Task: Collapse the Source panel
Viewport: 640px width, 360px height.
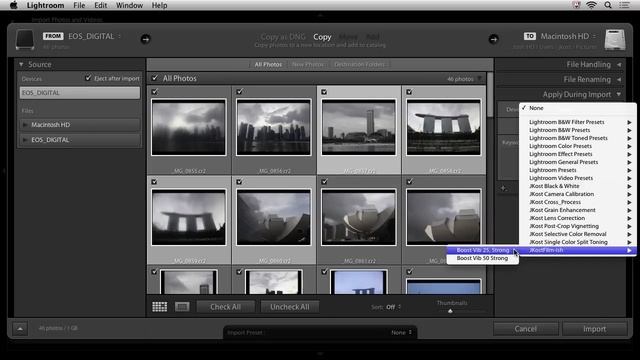Action: pos(21,64)
